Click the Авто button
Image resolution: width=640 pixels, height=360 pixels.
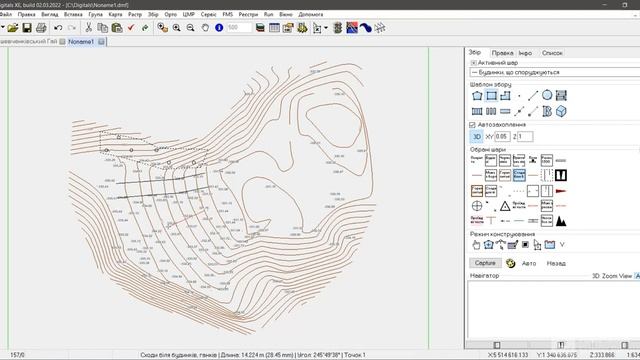click(x=529, y=263)
